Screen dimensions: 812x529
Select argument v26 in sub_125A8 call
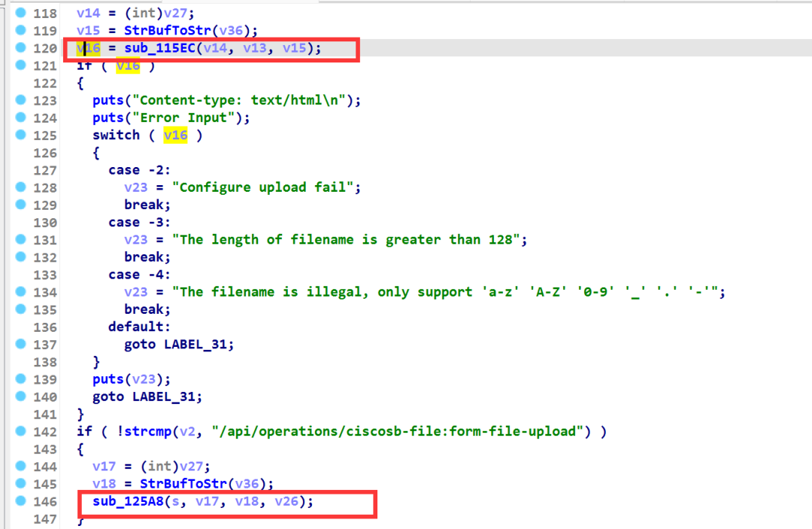pos(286,501)
